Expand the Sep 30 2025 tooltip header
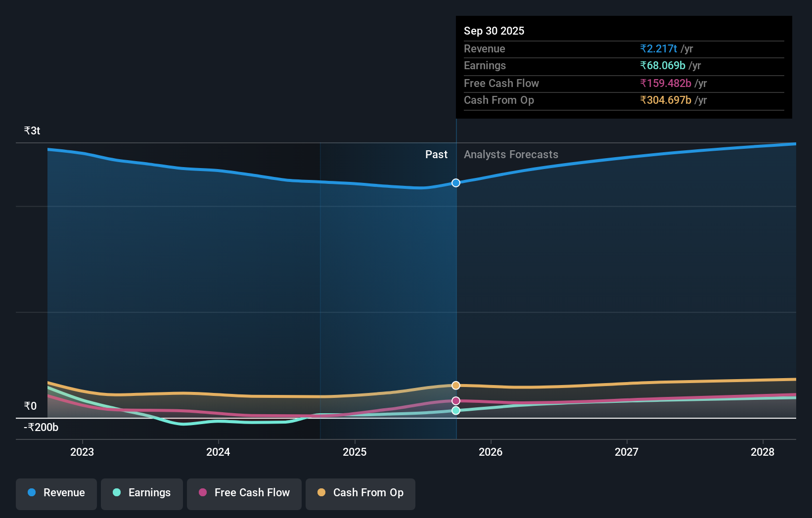This screenshot has height=518, width=812. 494,31
